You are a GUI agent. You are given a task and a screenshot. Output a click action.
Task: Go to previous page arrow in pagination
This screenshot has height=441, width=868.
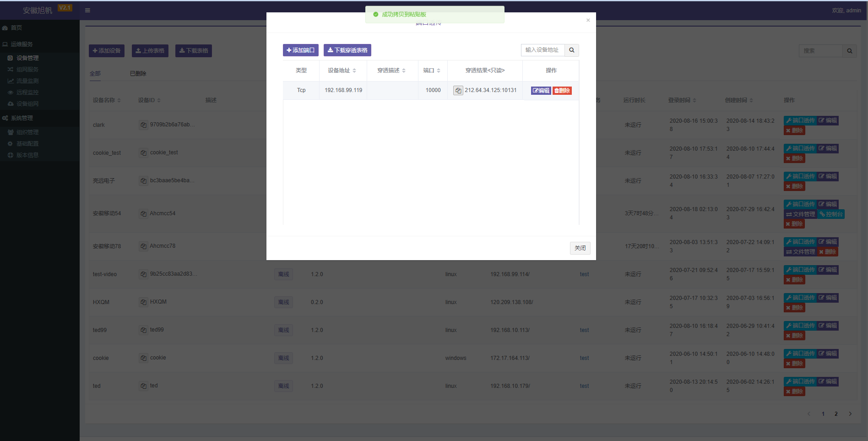809,414
